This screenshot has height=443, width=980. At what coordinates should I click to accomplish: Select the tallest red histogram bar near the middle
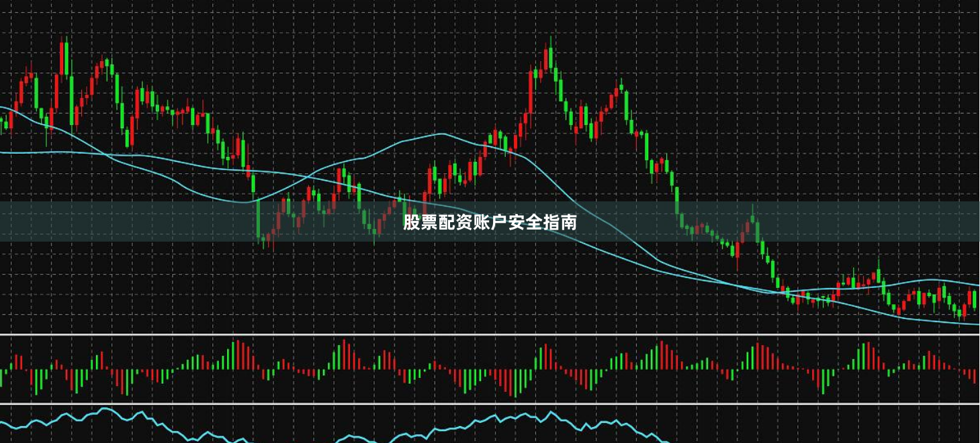(x=344, y=354)
